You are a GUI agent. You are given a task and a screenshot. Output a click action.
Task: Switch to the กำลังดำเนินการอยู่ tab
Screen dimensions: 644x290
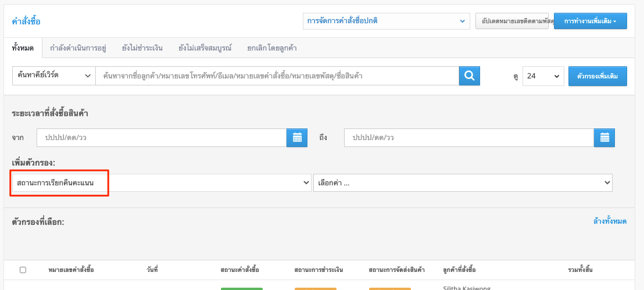click(x=78, y=48)
